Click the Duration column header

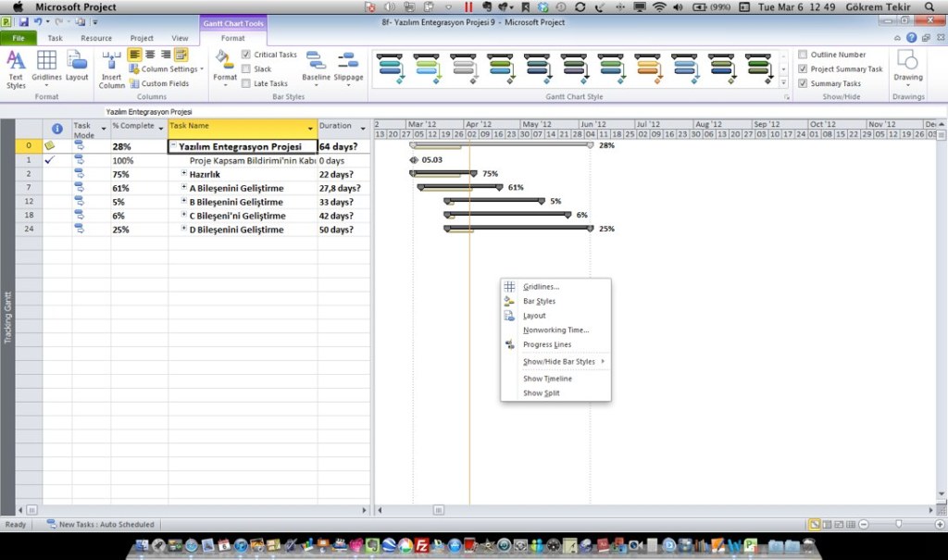point(335,126)
